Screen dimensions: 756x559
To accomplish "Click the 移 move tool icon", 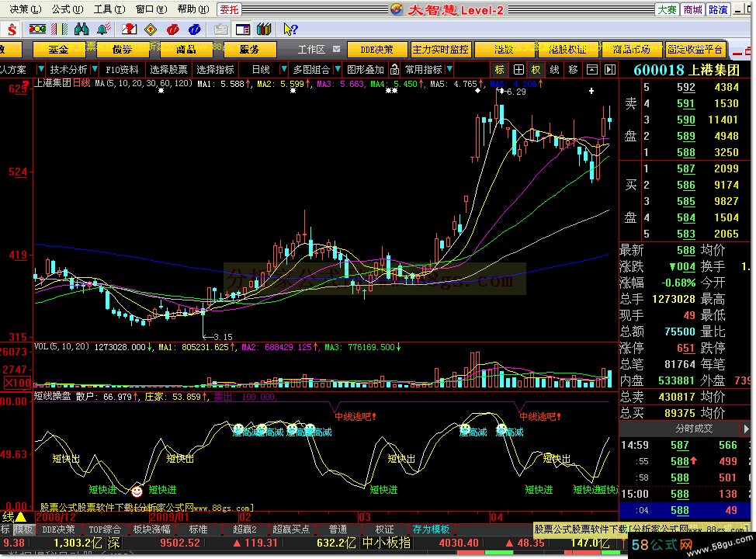I will (x=573, y=70).
